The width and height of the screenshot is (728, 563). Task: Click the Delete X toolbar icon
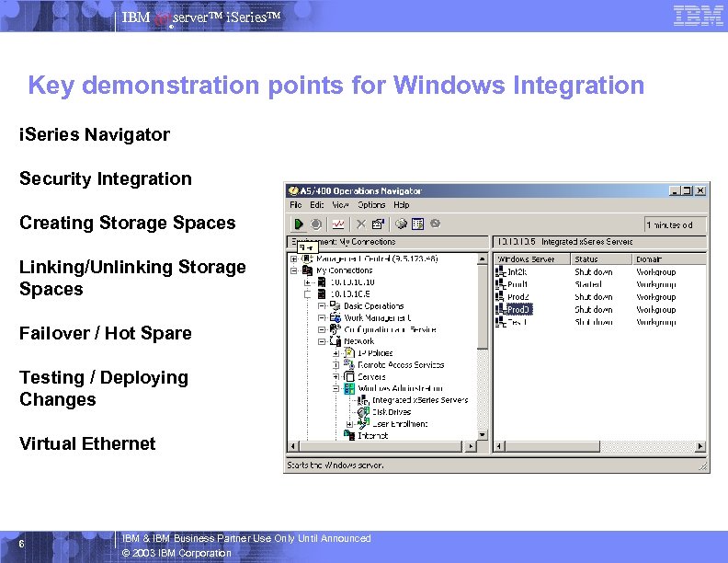[x=360, y=224]
